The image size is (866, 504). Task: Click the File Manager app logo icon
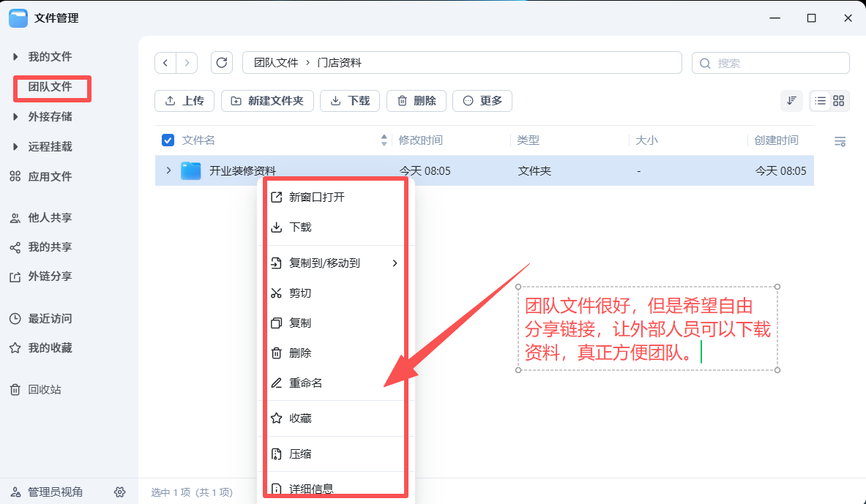click(18, 18)
